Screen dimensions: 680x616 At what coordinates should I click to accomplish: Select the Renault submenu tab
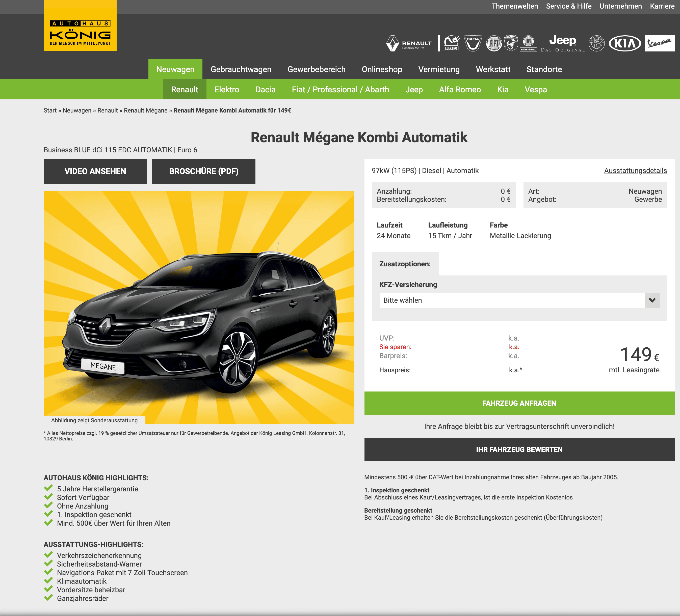point(185,89)
